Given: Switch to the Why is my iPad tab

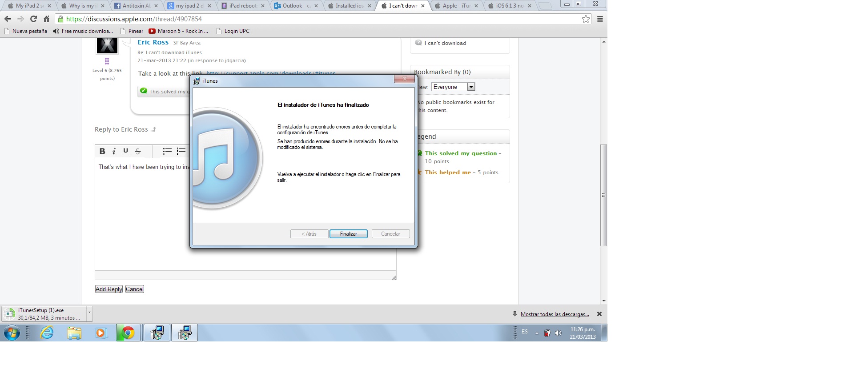Looking at the screenshot, I should point(83,6).
